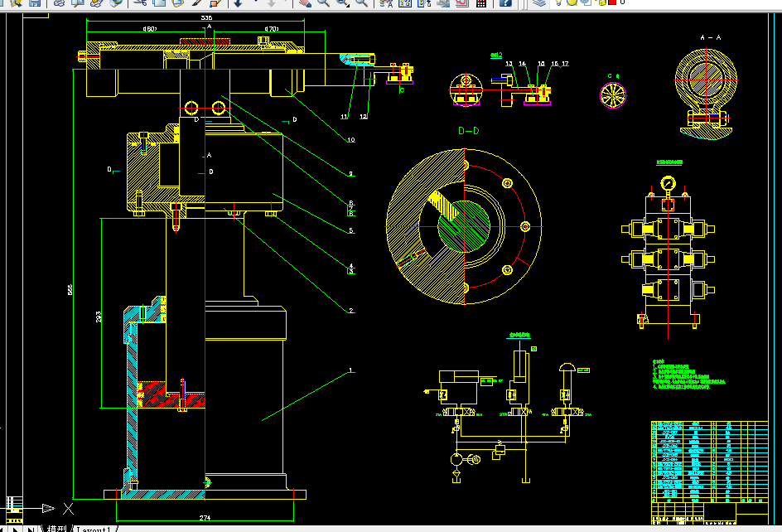The width and height of the screenshot is (782, 532).
Task: Click the Zoom Realtime magnifier icon
Action: point(323,2)
